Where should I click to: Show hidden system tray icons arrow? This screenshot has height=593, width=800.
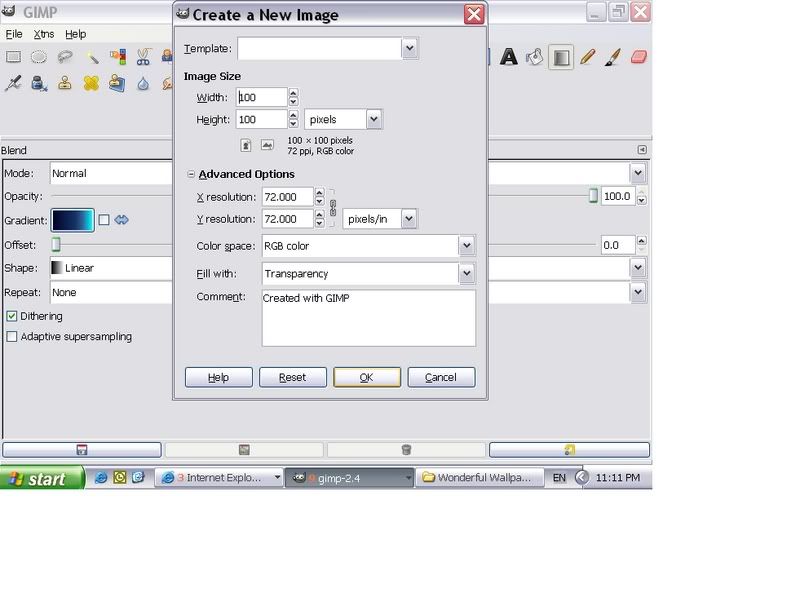pos(582,478)
